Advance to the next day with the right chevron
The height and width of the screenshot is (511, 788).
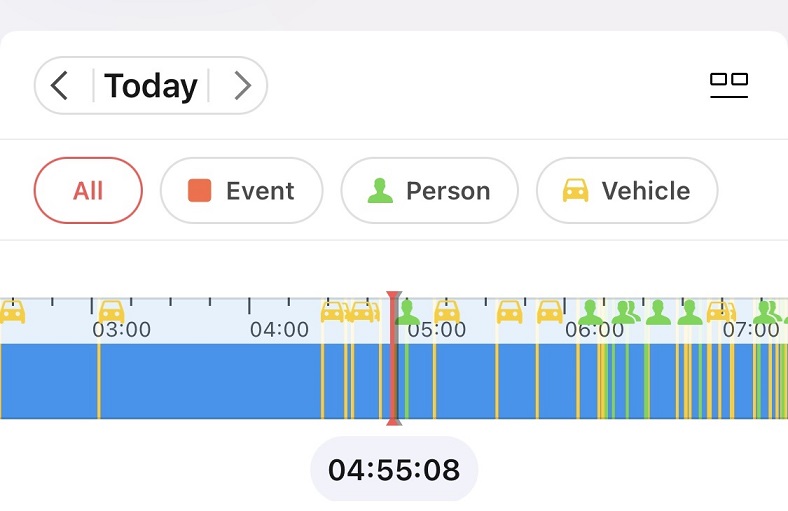tap(241, 86)
